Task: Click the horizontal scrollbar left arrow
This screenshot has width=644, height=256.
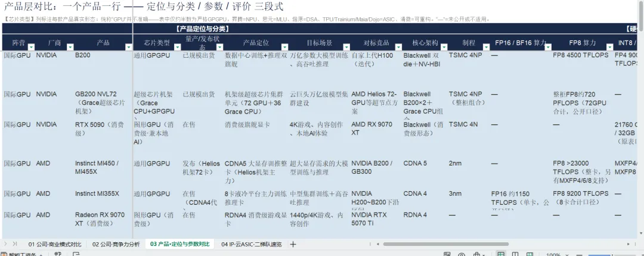Action: [x=378, y=244]
